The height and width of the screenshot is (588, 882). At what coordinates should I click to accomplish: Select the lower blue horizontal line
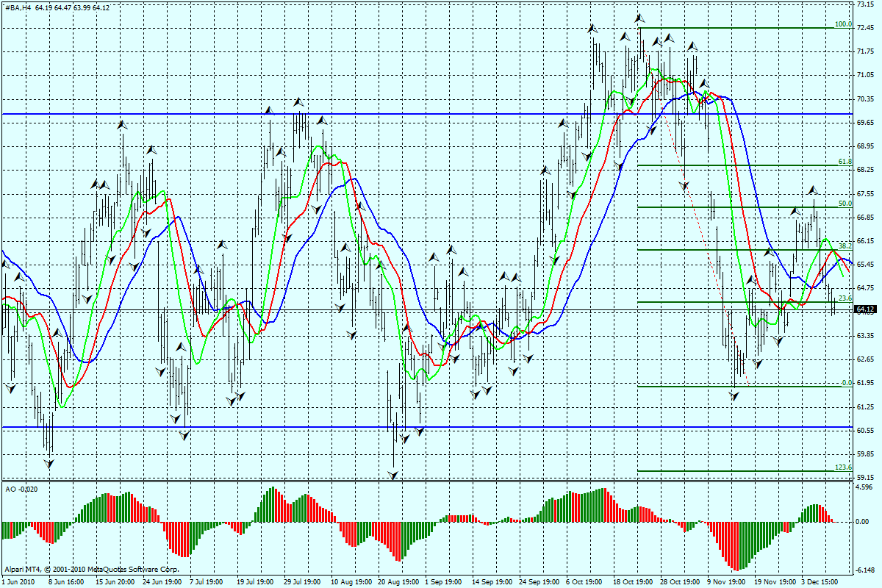pyautogui.click(x=426, y=427)
